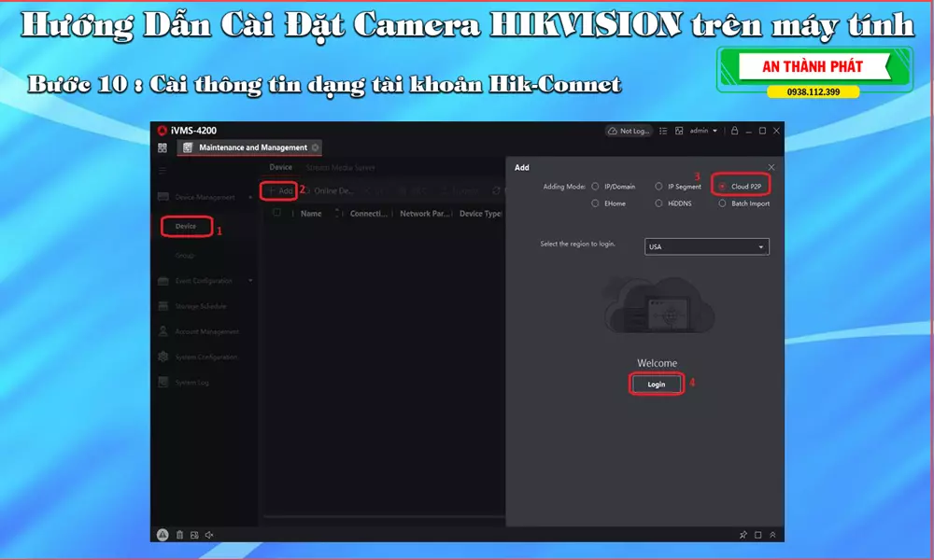Click the Device Management monitor icon
The height and width of the screenshot is (560, 934).
click(x=163, y=197)
